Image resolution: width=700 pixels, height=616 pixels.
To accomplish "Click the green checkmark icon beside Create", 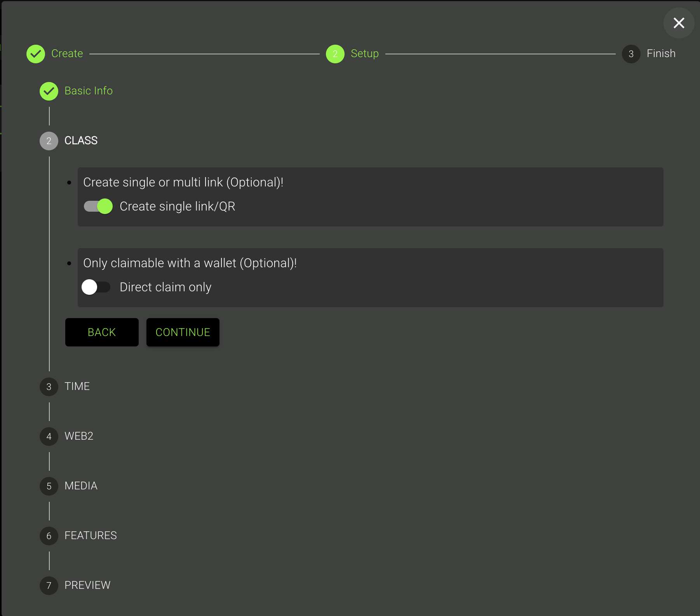I will (36, 54).
